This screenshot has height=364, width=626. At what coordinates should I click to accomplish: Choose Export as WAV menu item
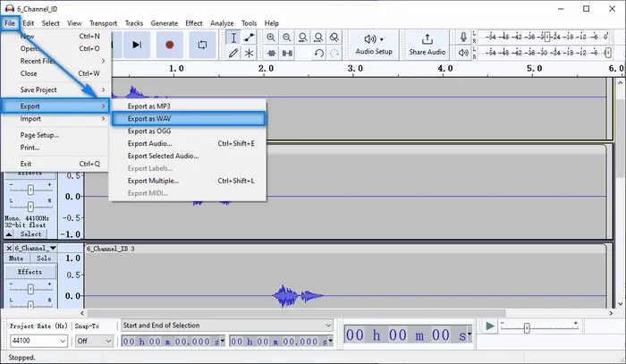187,118
